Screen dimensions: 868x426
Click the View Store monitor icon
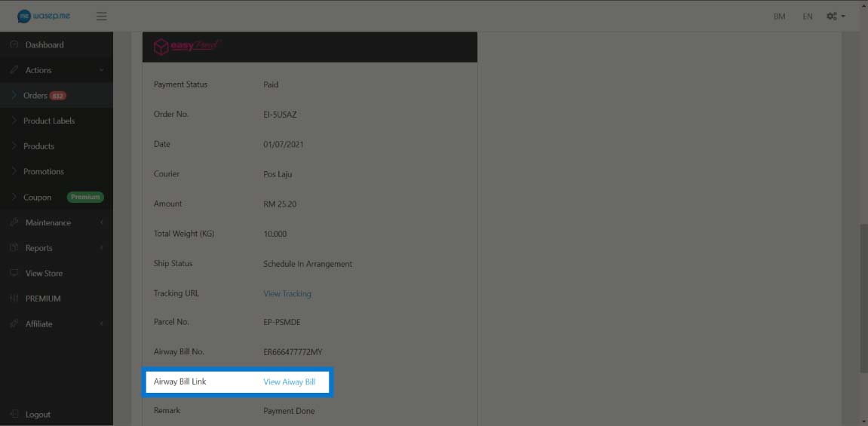coord(14,273)
